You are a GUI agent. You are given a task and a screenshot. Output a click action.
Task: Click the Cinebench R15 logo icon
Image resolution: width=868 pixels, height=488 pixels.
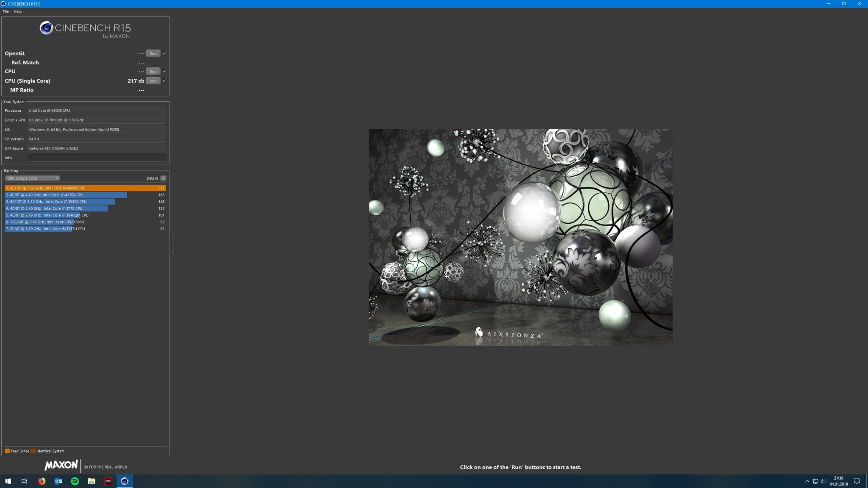[x=46, y=28]
